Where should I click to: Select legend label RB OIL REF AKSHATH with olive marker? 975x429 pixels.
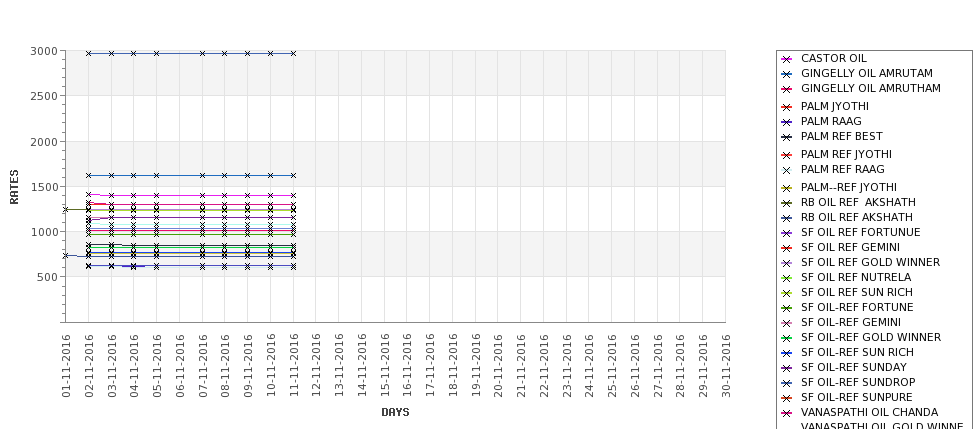858,202
